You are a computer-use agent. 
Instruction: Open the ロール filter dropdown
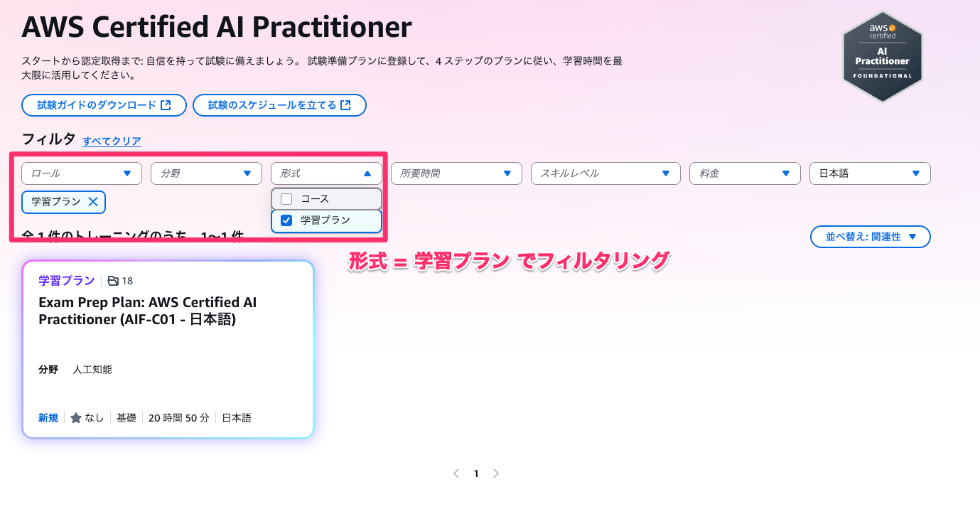82,173
